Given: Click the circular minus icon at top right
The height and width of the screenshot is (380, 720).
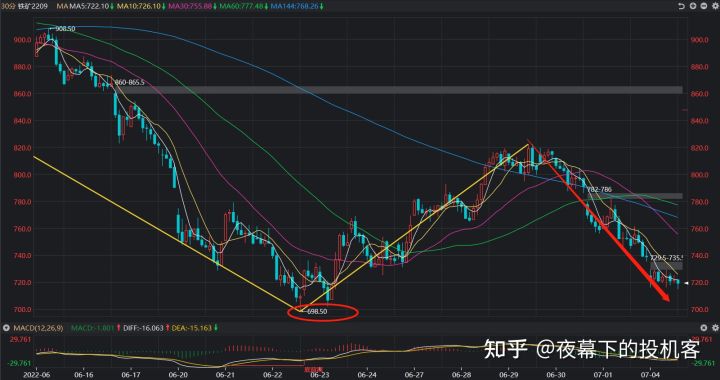Looking at the screenshot, I should click(x=703, y=6).
